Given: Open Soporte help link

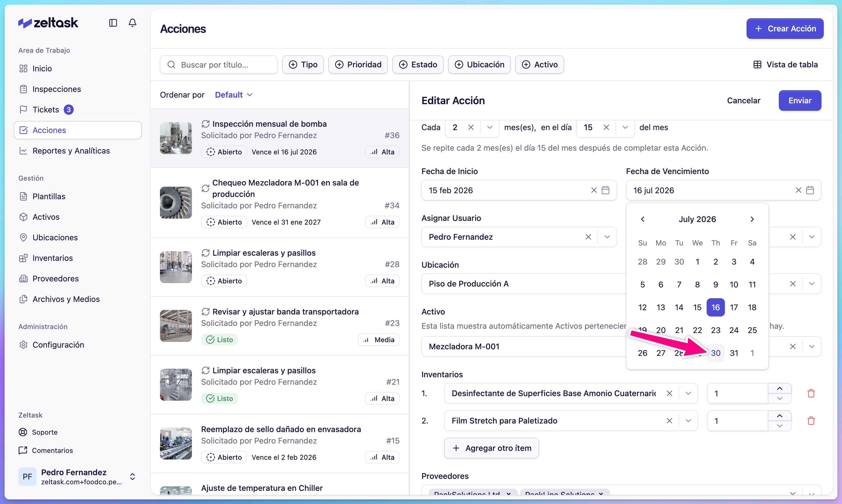Looking at the screenshot, I should [38, 432].
